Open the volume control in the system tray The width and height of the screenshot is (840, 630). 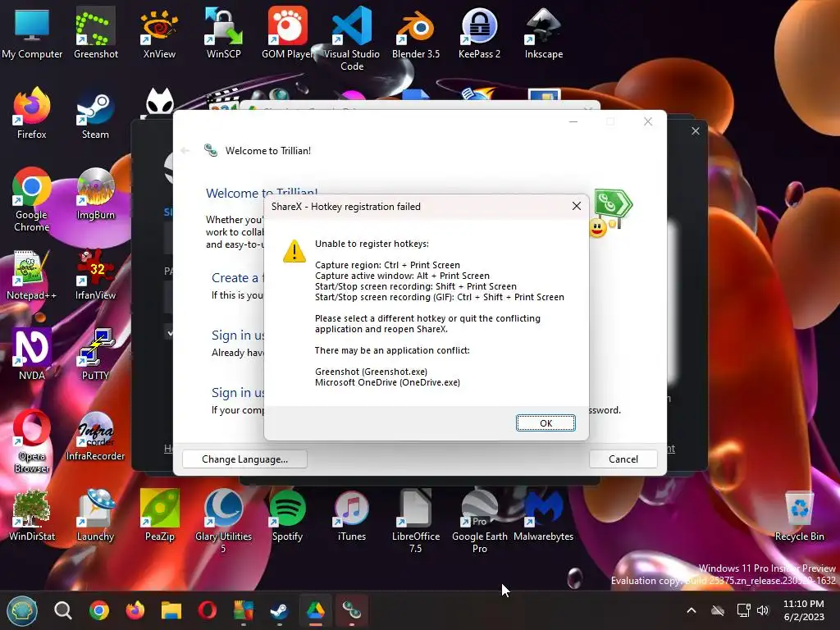tap(763, 610)
